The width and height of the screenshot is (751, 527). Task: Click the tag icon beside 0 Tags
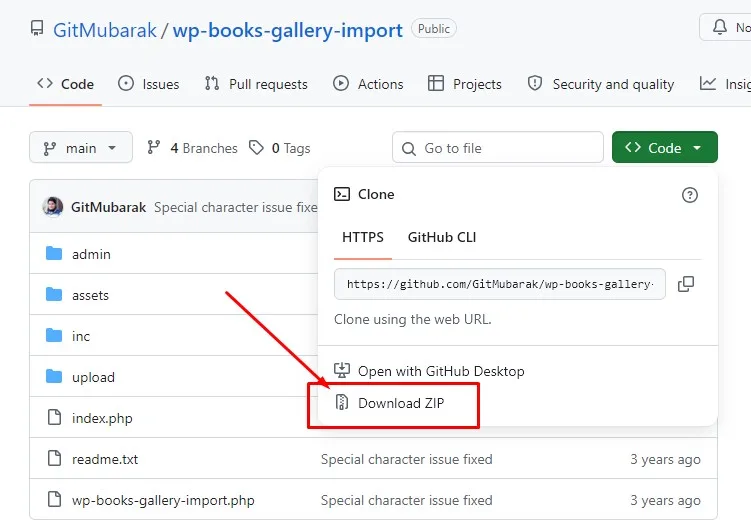click(x=256, y=148)
